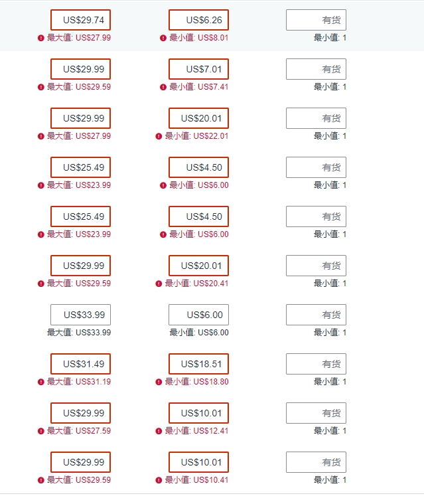The height and width of the screenshot is (504, 424).
Task: Click error icon beside 最小值: US$8.01
Action: 163,38
